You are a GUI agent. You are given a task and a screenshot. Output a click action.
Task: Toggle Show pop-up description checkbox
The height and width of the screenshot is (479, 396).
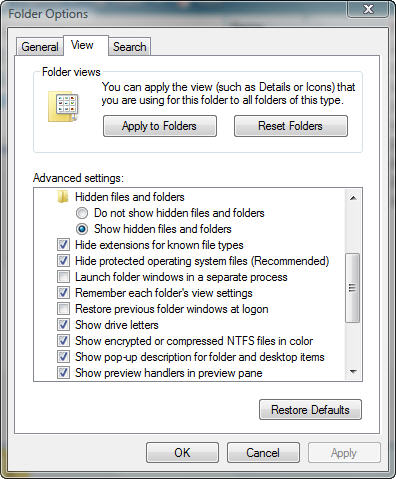[63, 357]
